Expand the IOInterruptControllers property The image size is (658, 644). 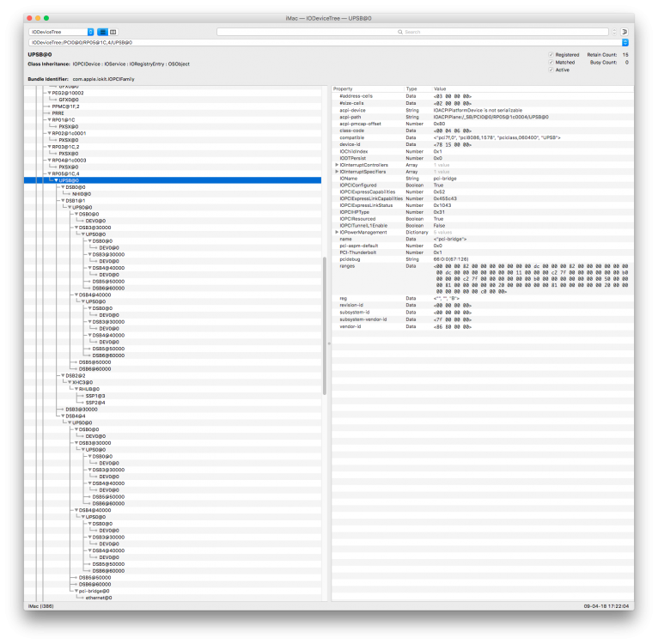[x=337, y=165]
